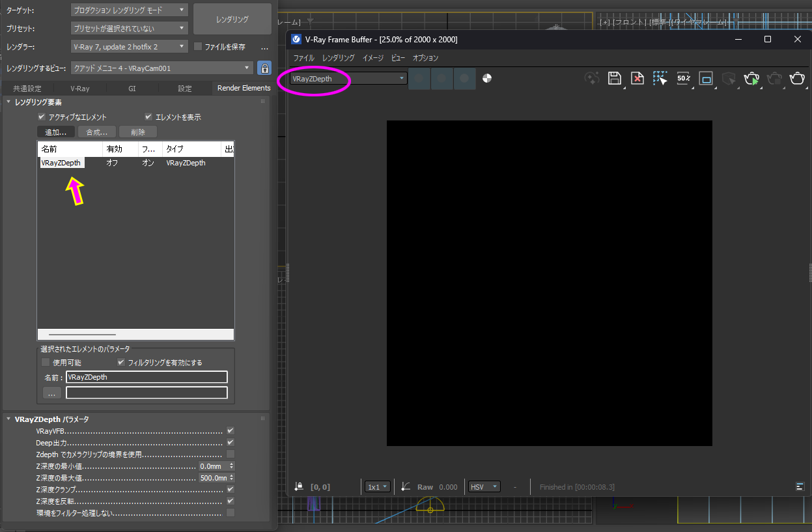The image size is (812, 532).
Task: Open the side panel icon in status bar
Action: [x=799, y=486]
